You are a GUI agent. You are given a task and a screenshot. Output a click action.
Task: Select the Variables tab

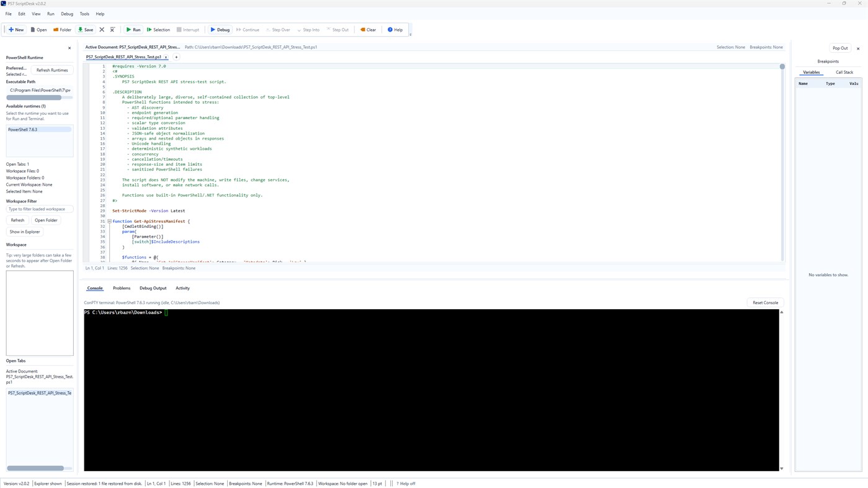(812, 72)
